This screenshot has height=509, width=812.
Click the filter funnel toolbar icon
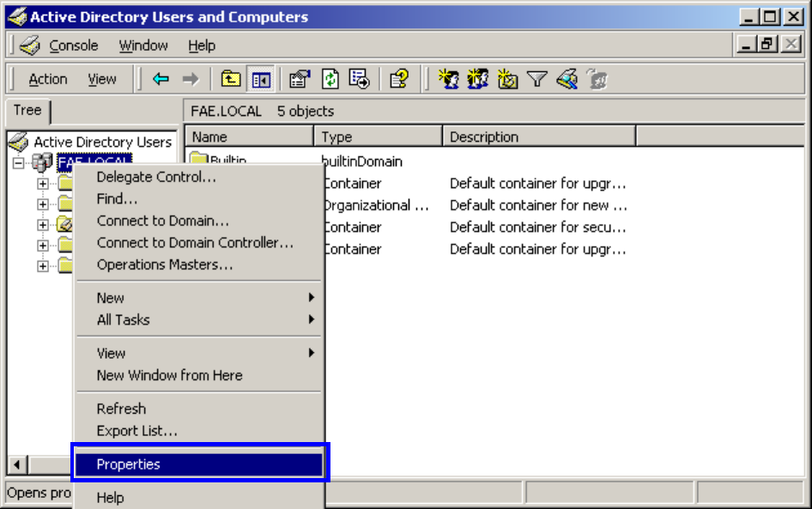pos(537,79)
